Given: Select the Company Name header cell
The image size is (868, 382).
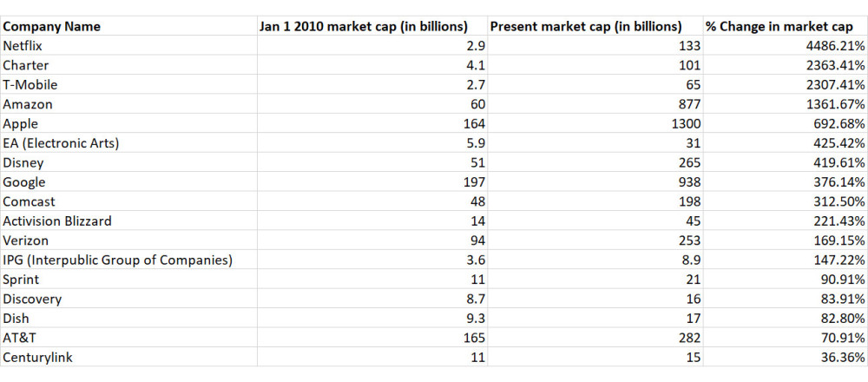Looking at the screenshot, I should coord(129,26).
